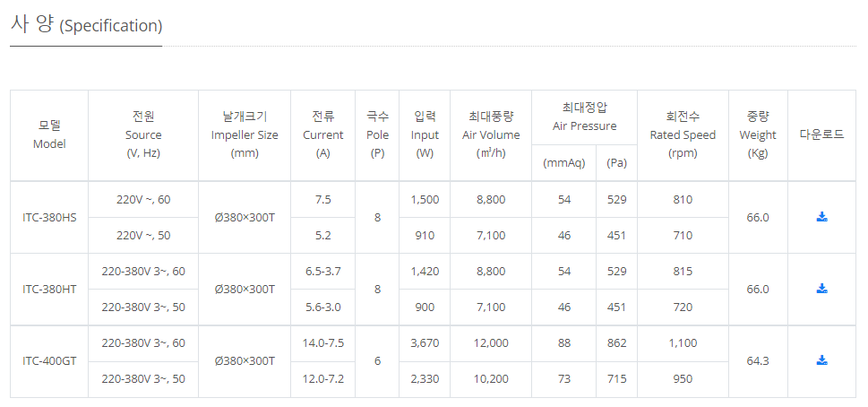Image resolution: width=868 pixels, height=407 pixels.
Task: Click the 최대풍량 Air Volume header
Action: tap(491, 134)
